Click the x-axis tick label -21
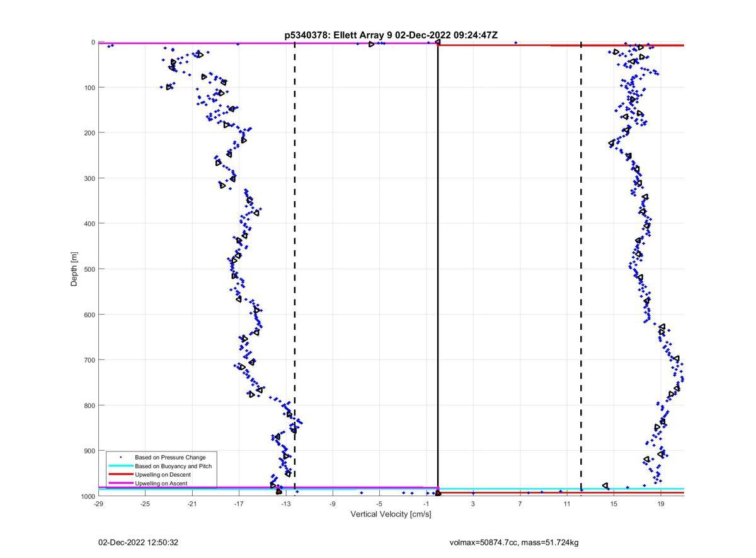Viewport: 756px width, 558px height. click(192, 504)
